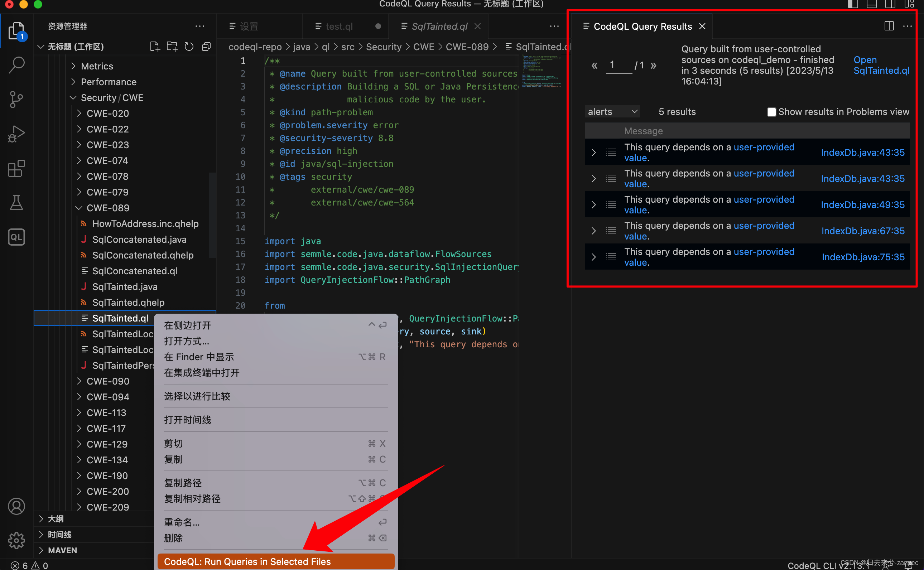Click the CWE-089 breadcrumb segment
Image resolution: width=924 pixels, height=570 pixels.
coord(467,47)
